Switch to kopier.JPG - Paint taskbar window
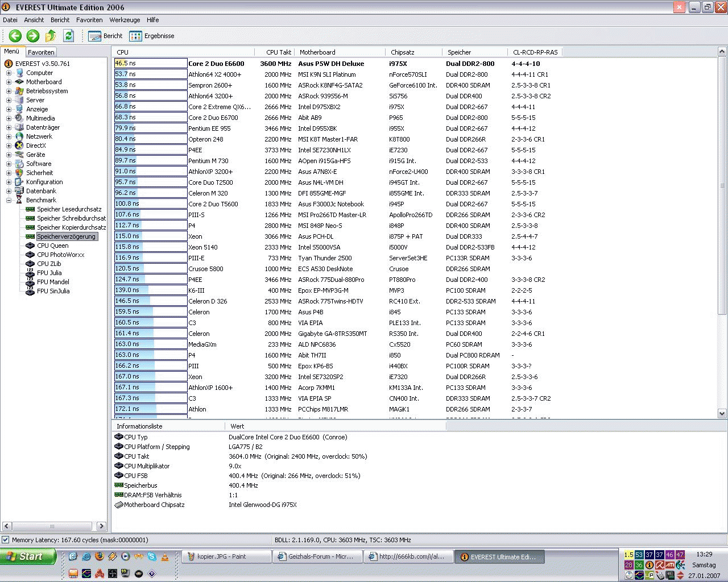Viewport: 728px width, 582px height. (226, 557)
